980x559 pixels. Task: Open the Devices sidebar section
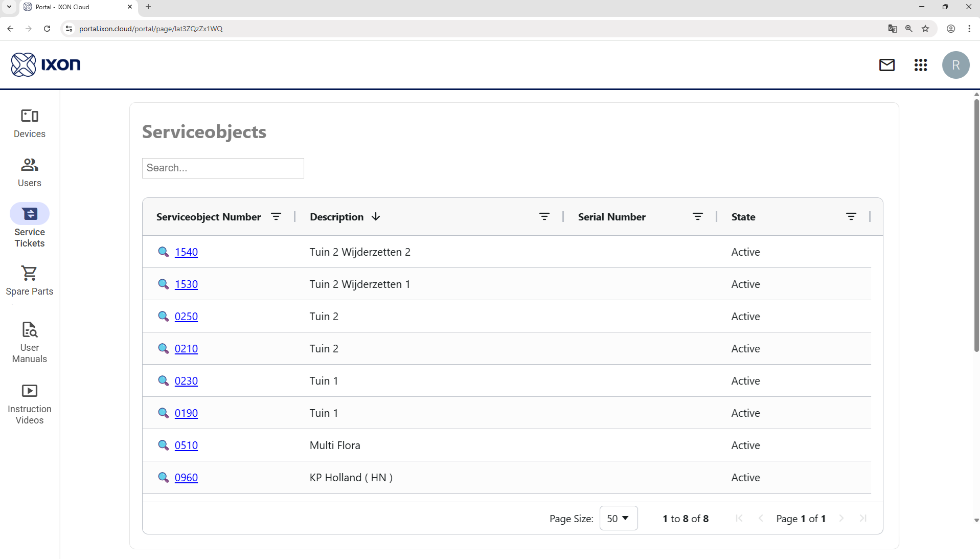30,123
